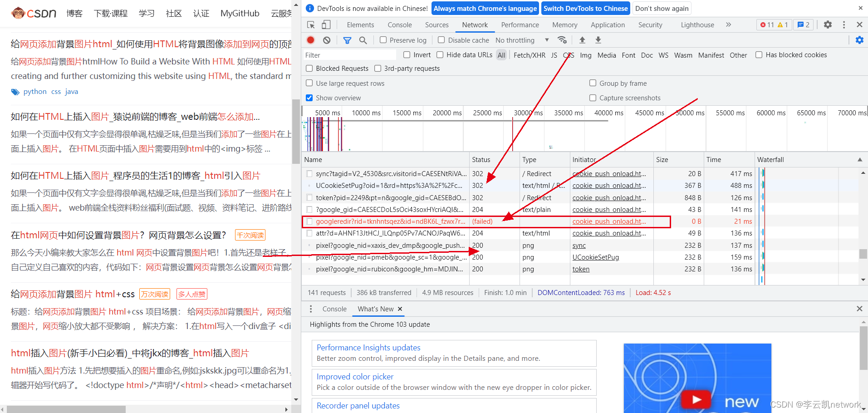Click the CSDN logo

[x=34, y=13]
